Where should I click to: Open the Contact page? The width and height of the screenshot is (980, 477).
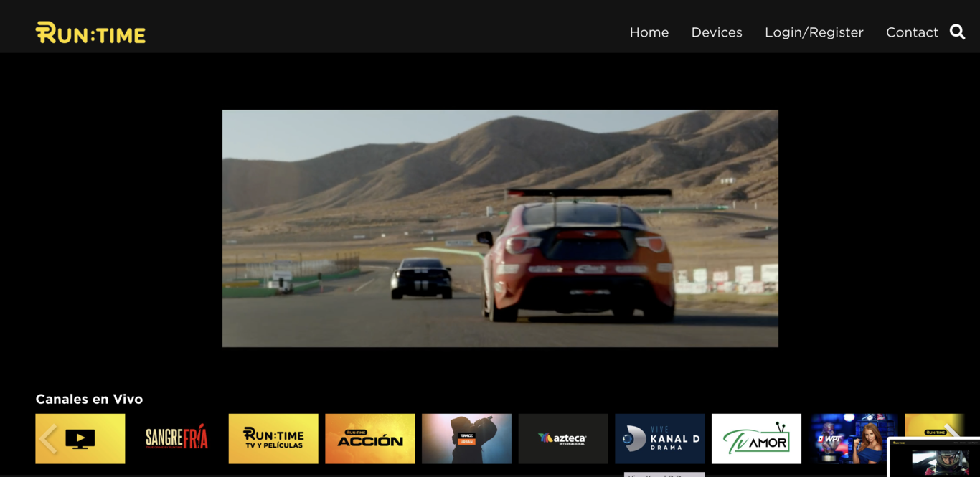(x=911, y=32)
